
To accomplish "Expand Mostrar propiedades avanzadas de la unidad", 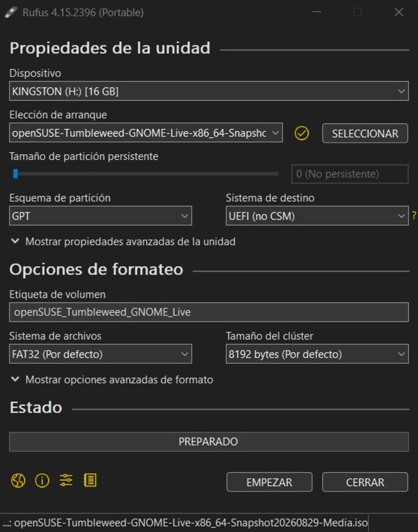I will coord(123,241).
